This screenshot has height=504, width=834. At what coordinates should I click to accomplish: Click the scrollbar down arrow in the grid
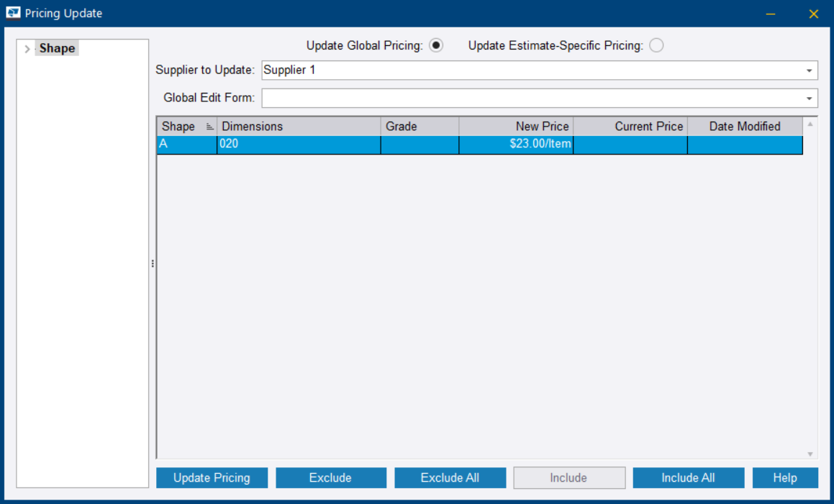click(x=810, y=454)
